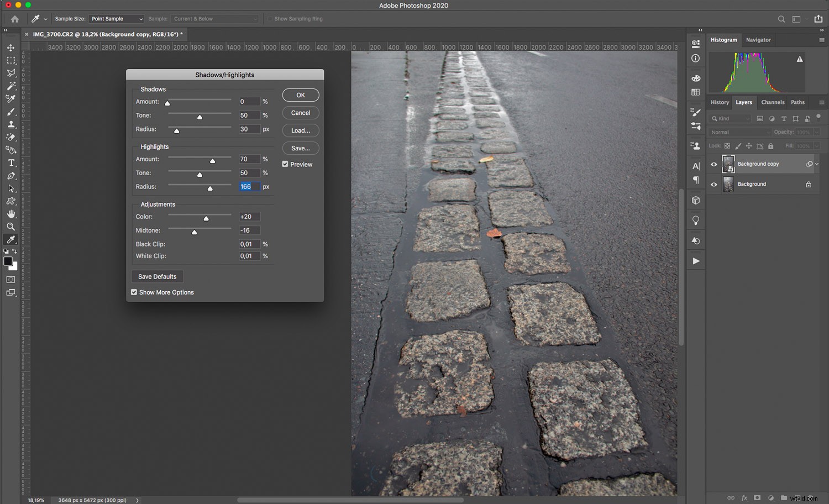
Task: Open the Navigator tab
Action: coord(758,40)
